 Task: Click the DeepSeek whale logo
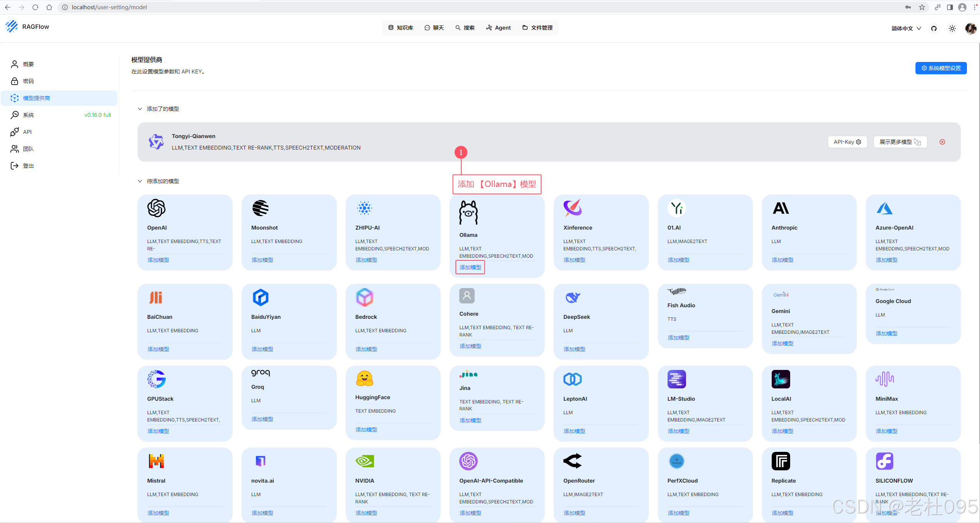[572, 297]
